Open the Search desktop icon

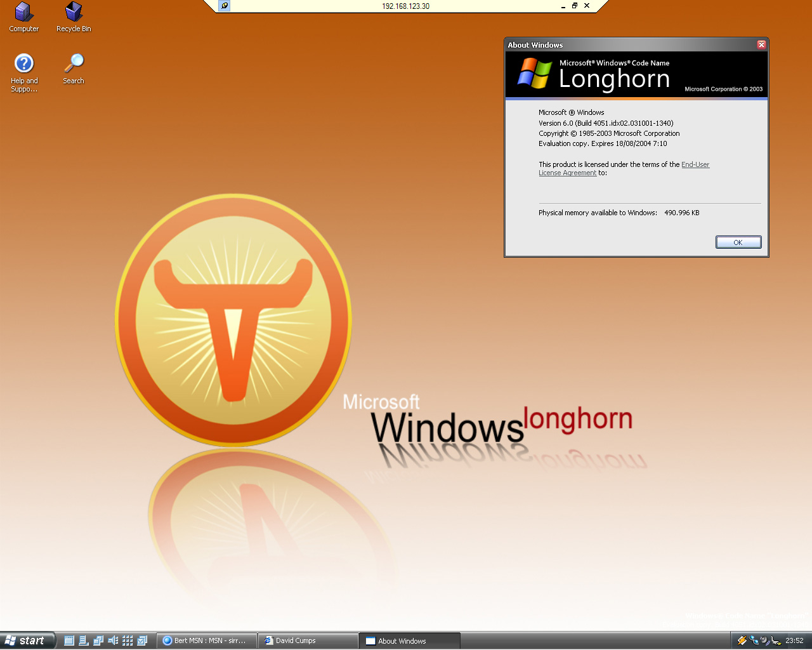click(74, 69)
